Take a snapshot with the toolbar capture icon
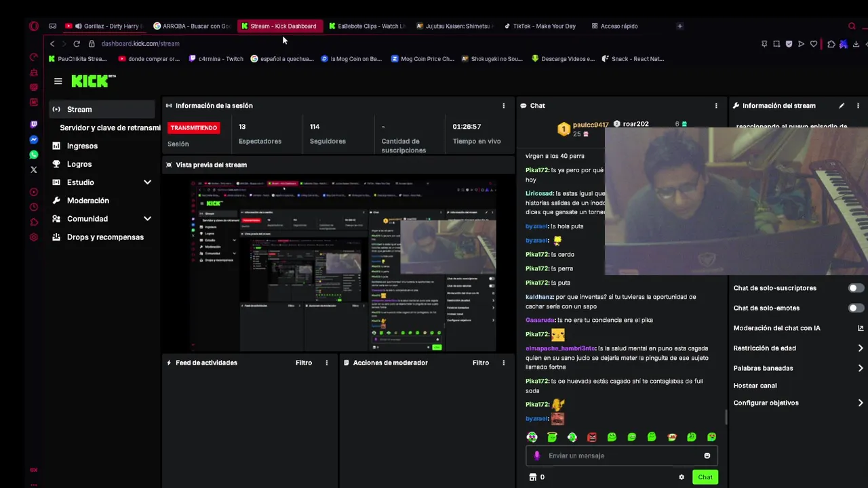This screenshot has height=488, width=868. click(776, 44)
